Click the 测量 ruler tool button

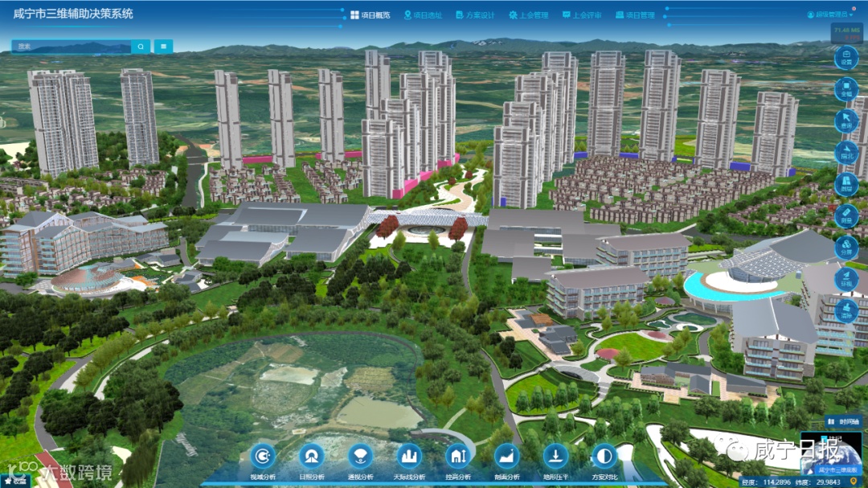pos(846,215)
